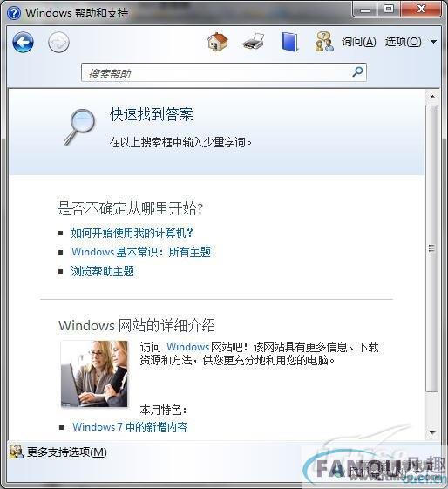
Task: Open Windows 基本常识: 所有主题 link
Action: point(141,252)
